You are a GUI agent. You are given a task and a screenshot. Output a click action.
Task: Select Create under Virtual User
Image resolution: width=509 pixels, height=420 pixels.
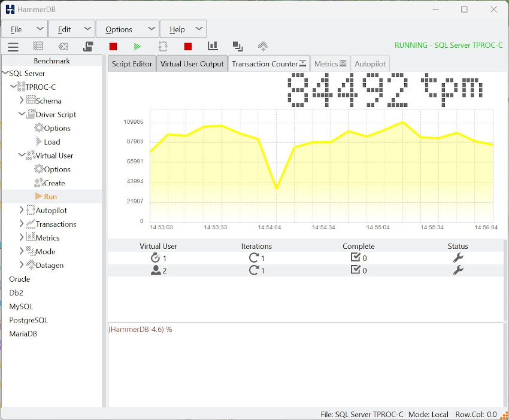(54, 183)
